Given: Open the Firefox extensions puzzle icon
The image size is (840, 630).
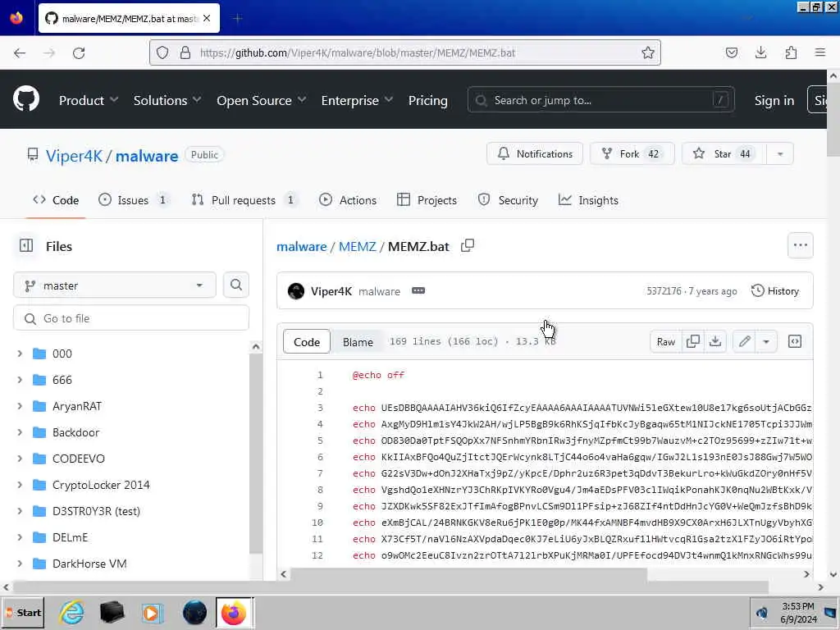Looking at the screenshot, I should click(x=791, y=52).
